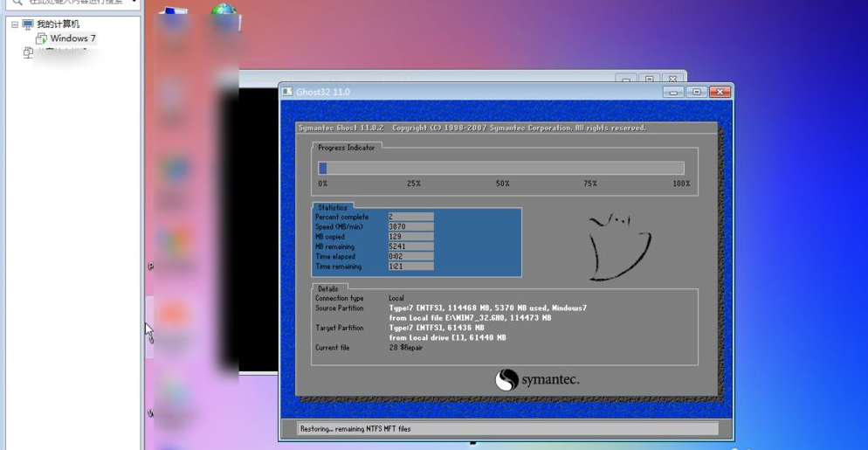The image size is (868, 450).
Task: Click the Time elapsed value 0:02
Action: pos(410,257)
